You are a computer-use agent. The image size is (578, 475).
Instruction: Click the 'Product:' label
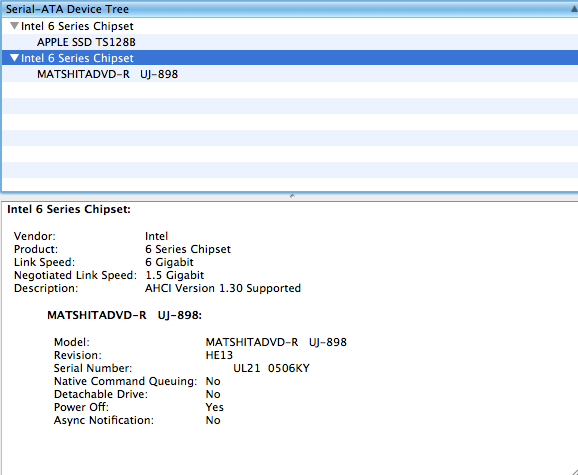click(x=36, y=249)
